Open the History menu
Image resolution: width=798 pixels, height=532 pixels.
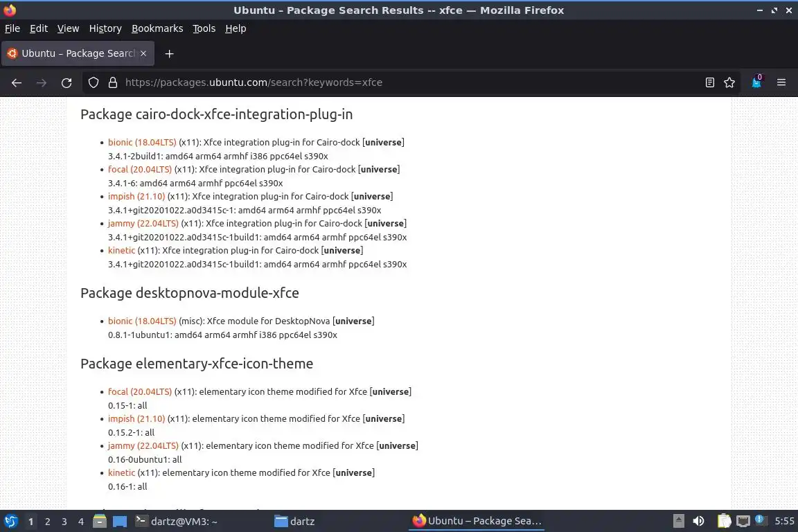click(x=105, y=28)
